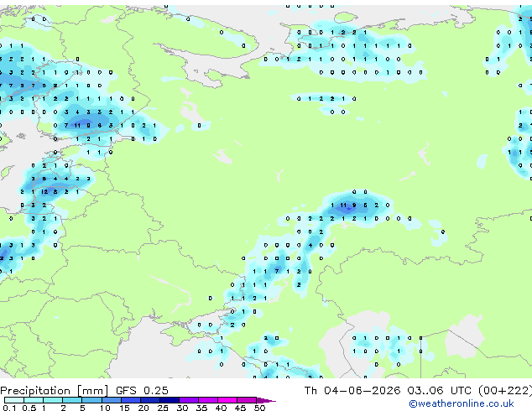Screen dimensions: 532x411
Task: Select the legend swatch between 15 and 20
Action: (x=130, y=400)
